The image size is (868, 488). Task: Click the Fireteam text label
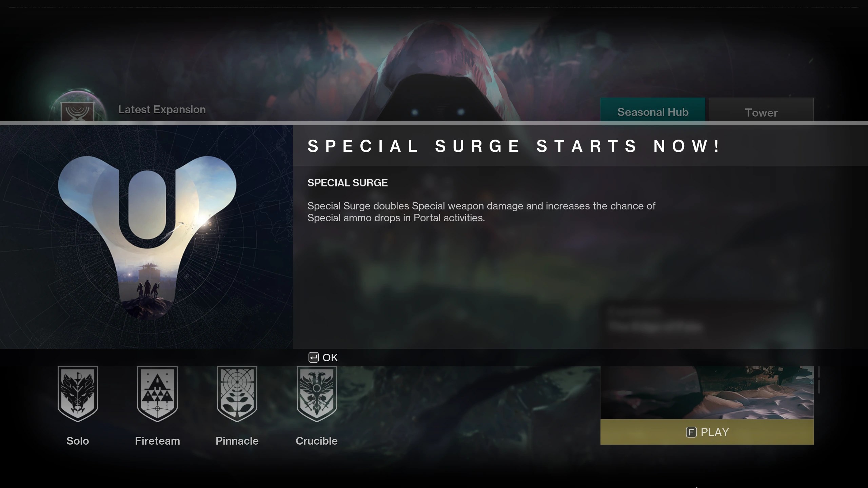click(x=157, y=441)
